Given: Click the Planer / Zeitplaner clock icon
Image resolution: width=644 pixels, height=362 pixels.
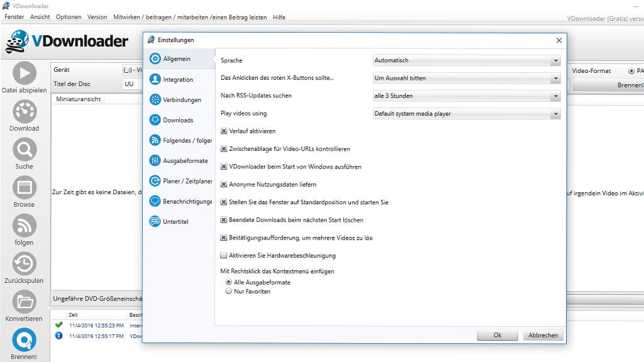Looking at the screenshot, I should (155, 180).
